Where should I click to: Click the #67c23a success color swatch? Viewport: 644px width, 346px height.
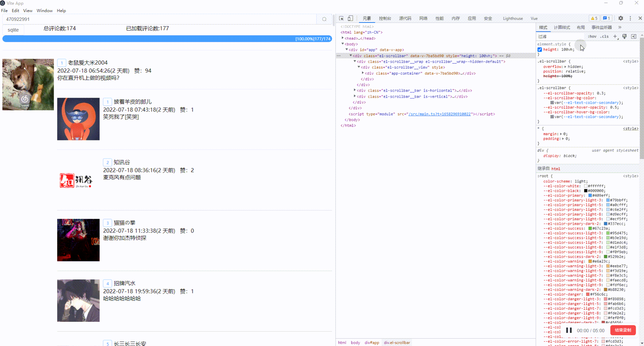(590, 228)
